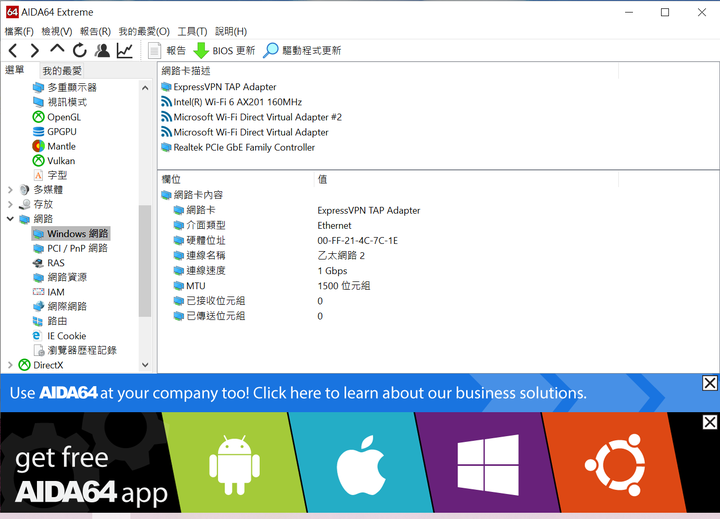
Task: Click the Windows logo tile
Action: coord(488,465)
